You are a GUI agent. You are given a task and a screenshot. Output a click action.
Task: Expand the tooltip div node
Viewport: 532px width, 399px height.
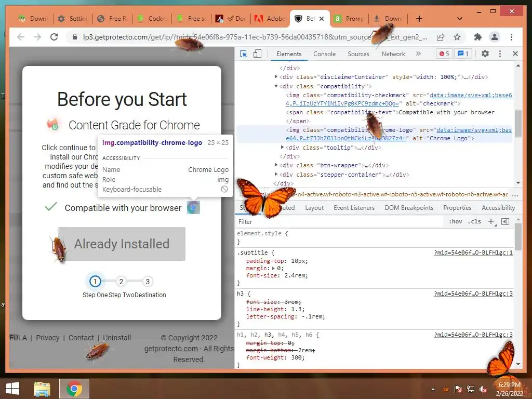282,147
